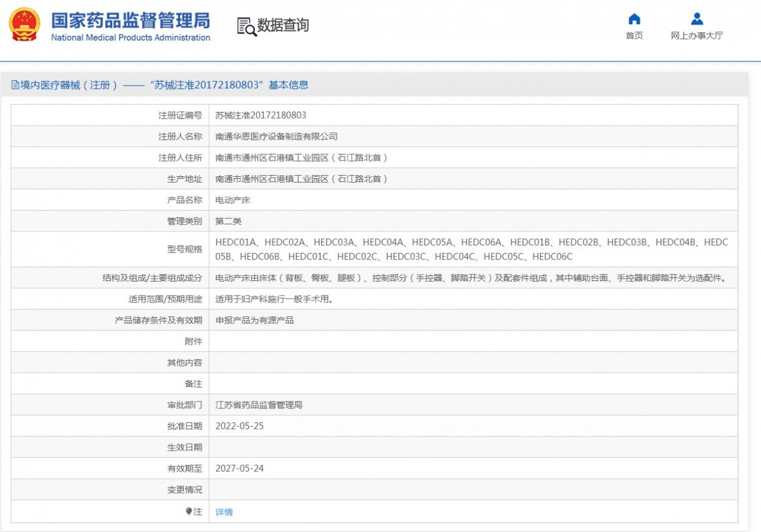Click the 生效日期 row label
This screenshot has width=761, height=532.
(x=185, y=447)
